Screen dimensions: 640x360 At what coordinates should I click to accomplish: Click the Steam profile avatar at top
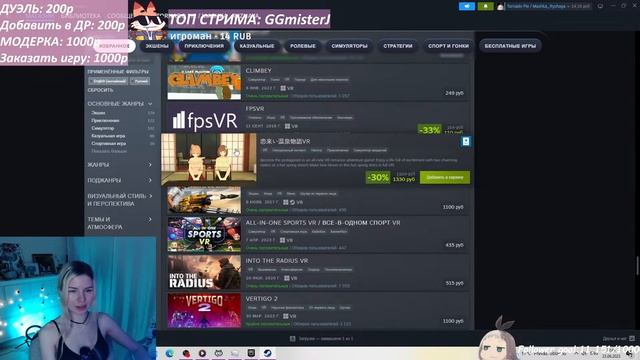500,7
